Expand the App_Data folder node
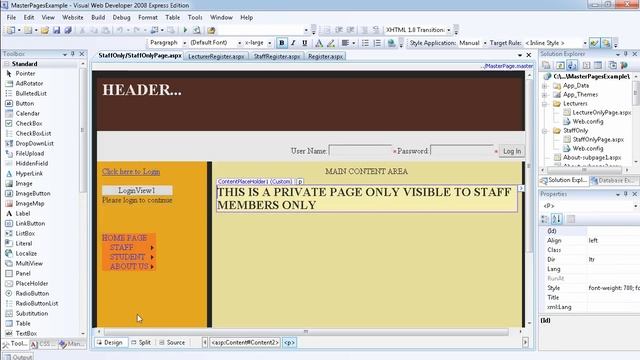The image size is (640, 360). pyautogui.click(x=545, y=86)
